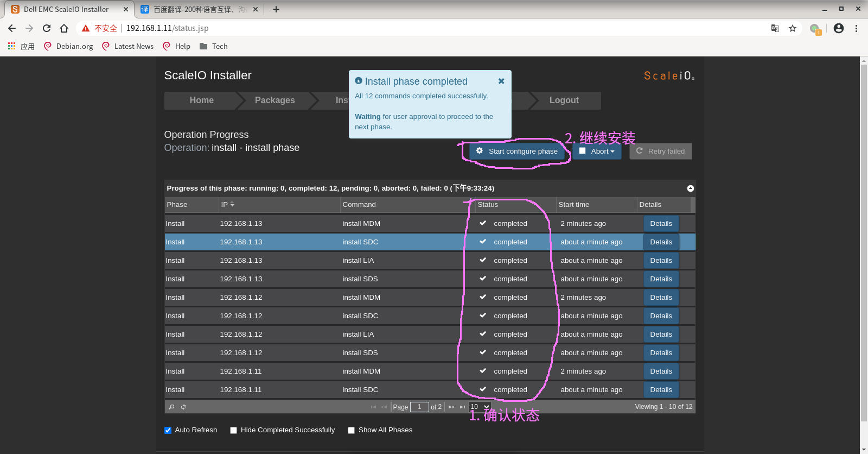The width and height of the screenshot is (868, 454).
Task: Go to the previous table page
Action: point(384,407)
